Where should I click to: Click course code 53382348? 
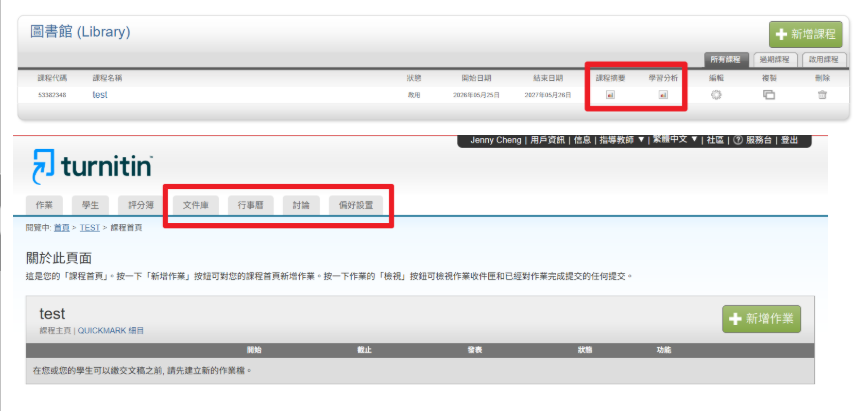(x=52, y=95)
